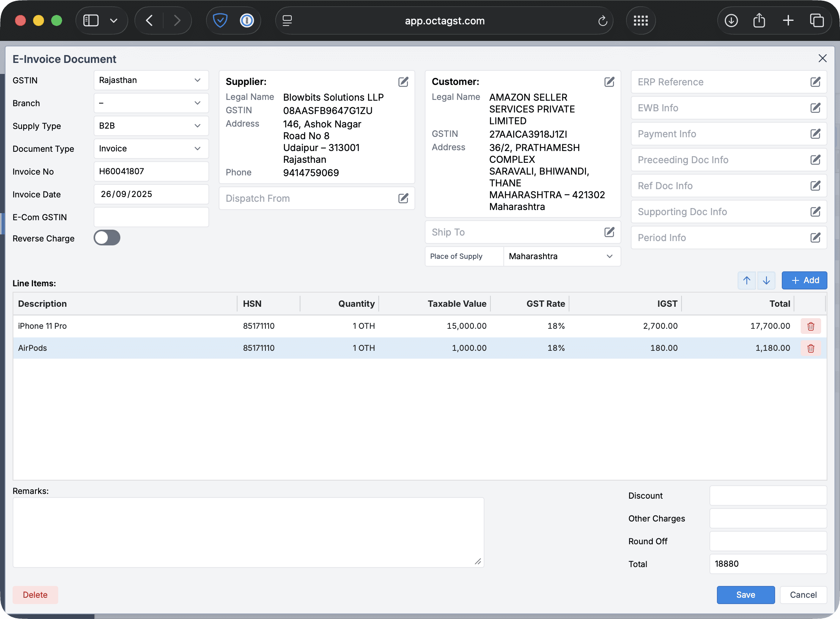Toggle the Reverse Charge switch

(107, 238)
